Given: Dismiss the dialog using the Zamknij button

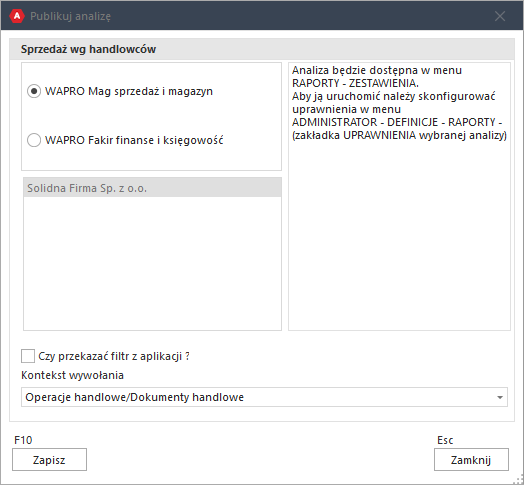Looking at the screenshot, I should [471, 460].
